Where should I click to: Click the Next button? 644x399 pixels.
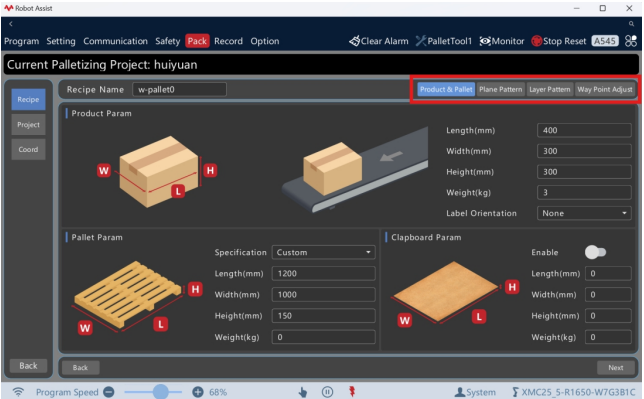[x=615, y=367]
